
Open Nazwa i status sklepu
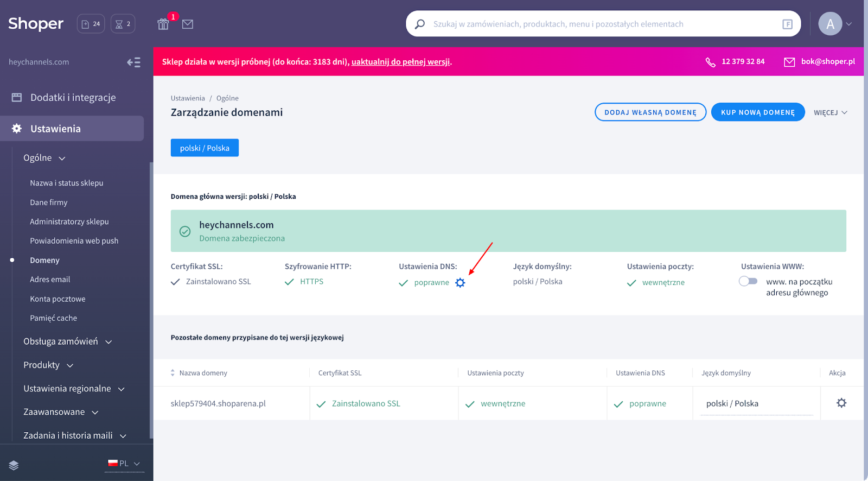click(x=67, y=183)
